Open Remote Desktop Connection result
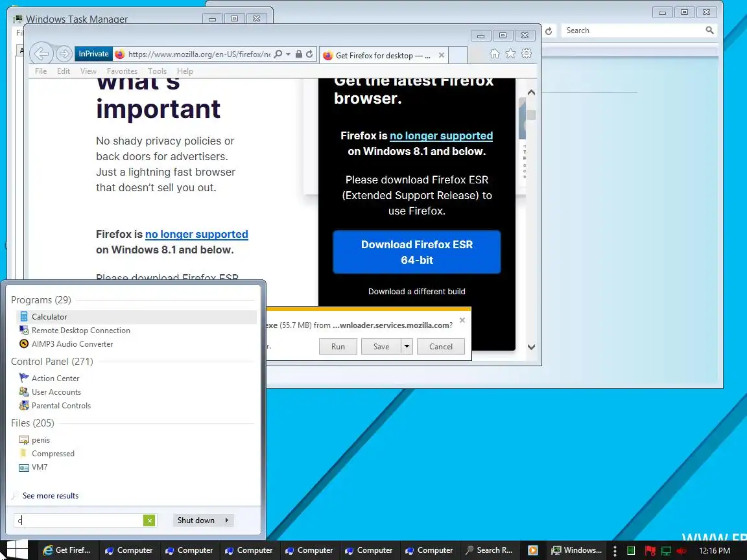Viewport: 747px width, 560px height. [x=136, y=331]
